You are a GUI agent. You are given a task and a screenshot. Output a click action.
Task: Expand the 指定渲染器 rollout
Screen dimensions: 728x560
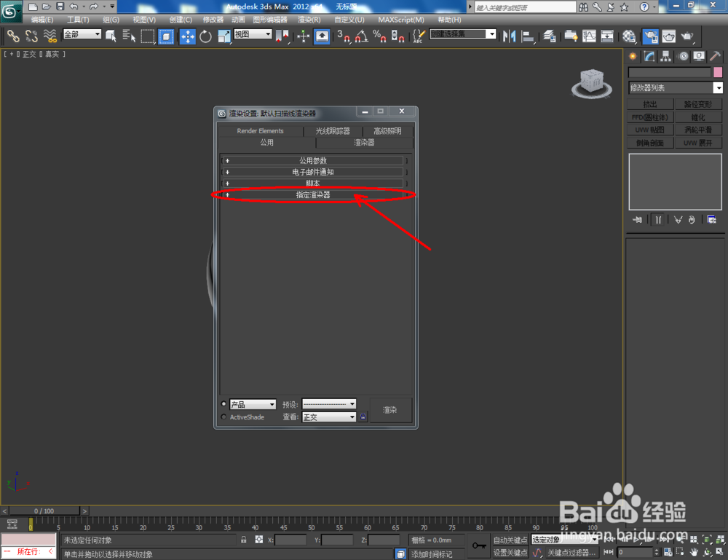coord(312,195)
